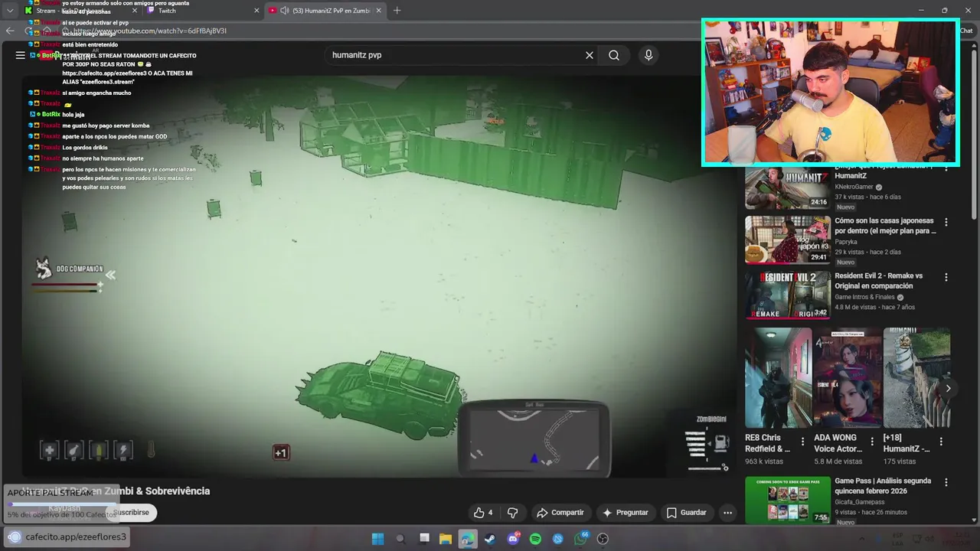Open the tab search dropdown arrow
The height and width of the screenshot is (551, 980).
click(10, 11)
